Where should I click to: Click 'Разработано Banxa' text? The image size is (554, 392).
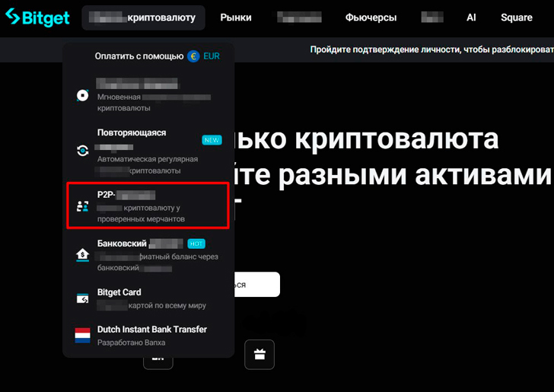click(131, 343)
